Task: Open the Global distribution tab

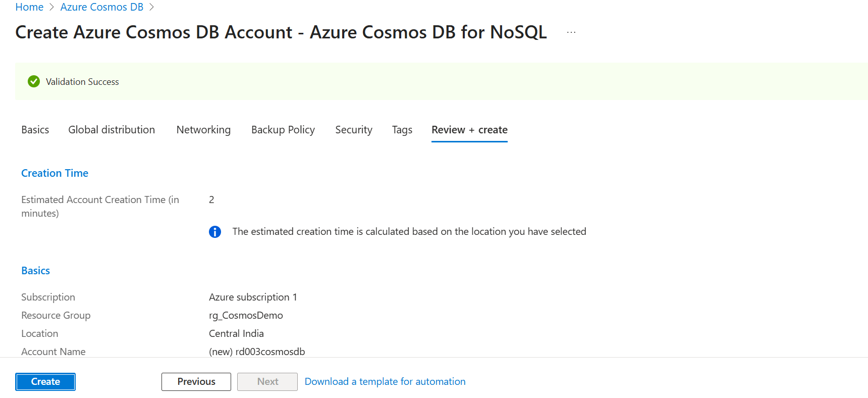Action: pyautogui.click(x=112, y=130)
